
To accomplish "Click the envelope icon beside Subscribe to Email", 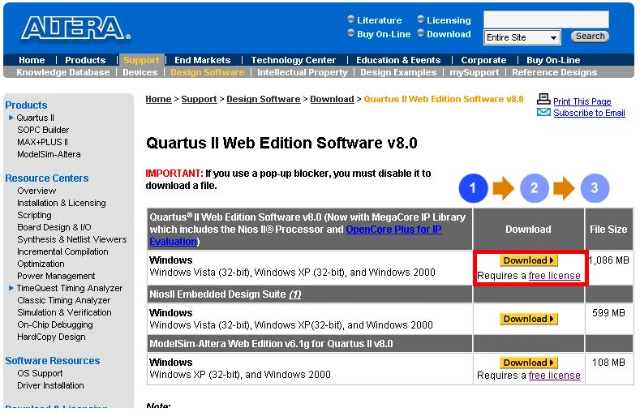I will tap(544, 112).
